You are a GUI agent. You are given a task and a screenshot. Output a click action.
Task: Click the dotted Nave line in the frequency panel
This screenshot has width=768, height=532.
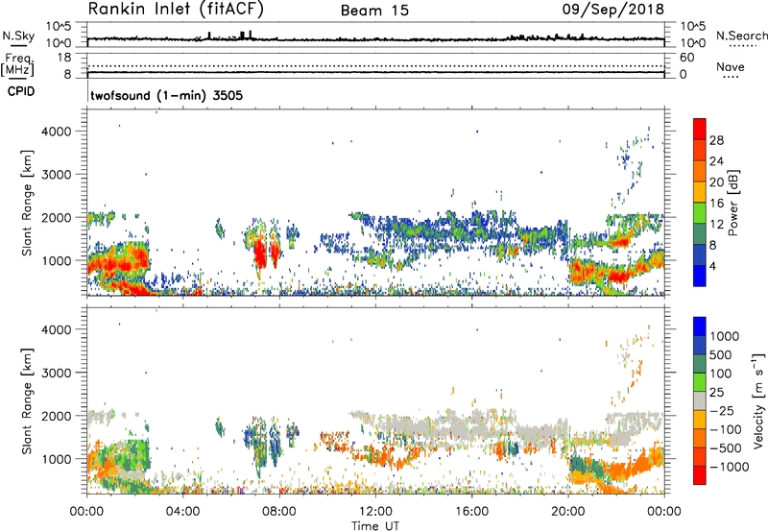pos(375,65)
